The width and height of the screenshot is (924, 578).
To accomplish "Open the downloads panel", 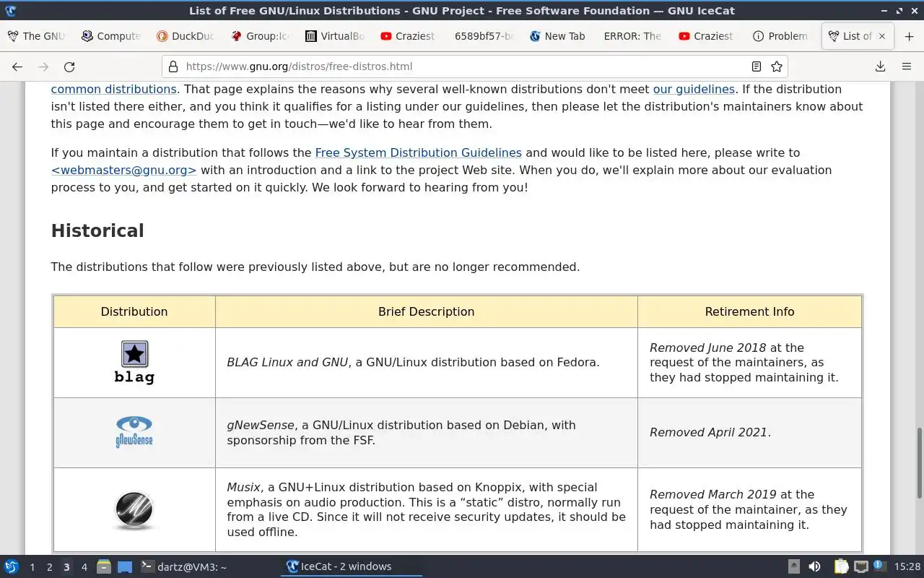I will click(x=880, y=66).
